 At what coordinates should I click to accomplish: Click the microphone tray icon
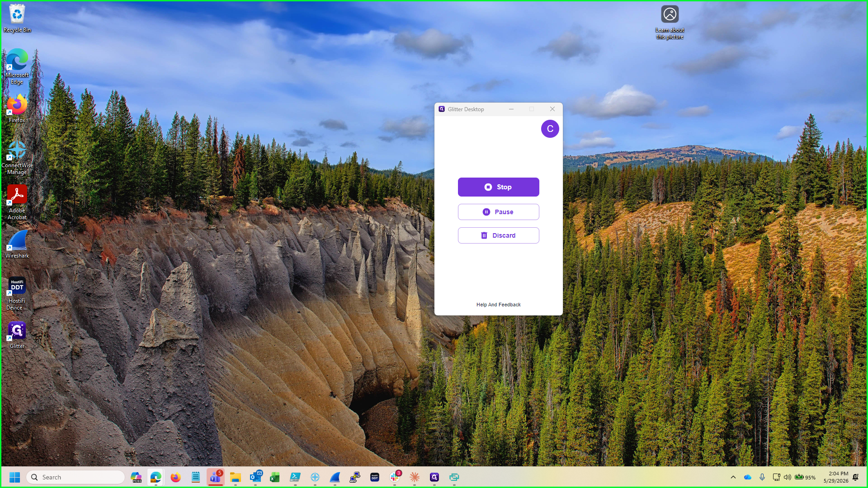click(762, 477)
